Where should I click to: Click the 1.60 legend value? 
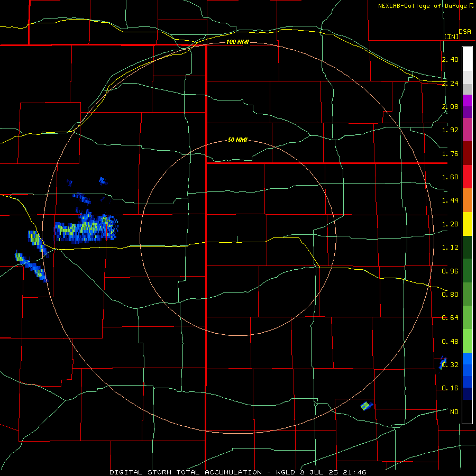(x=450, y=177)
